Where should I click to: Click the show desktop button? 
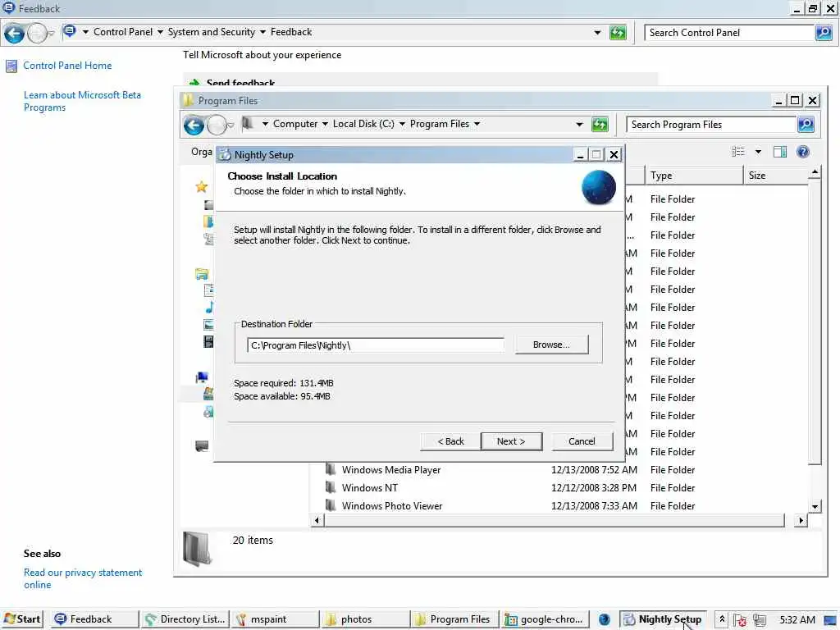831,620
